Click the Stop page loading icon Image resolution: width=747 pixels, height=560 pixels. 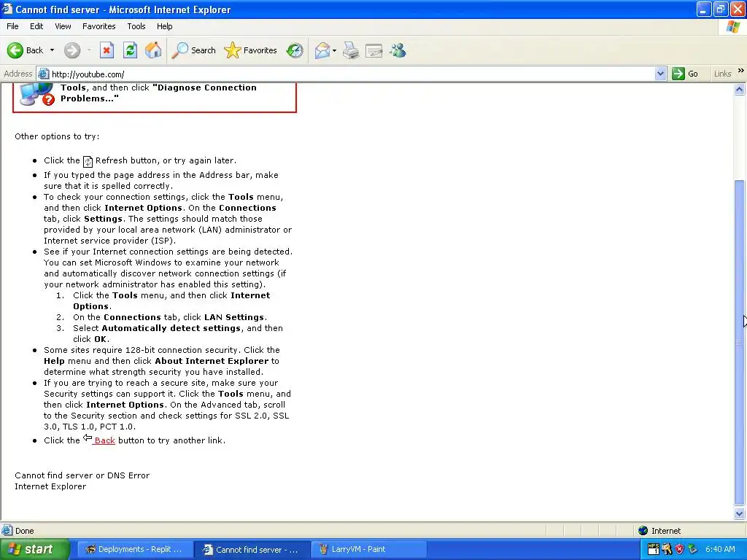coord(107,50)
